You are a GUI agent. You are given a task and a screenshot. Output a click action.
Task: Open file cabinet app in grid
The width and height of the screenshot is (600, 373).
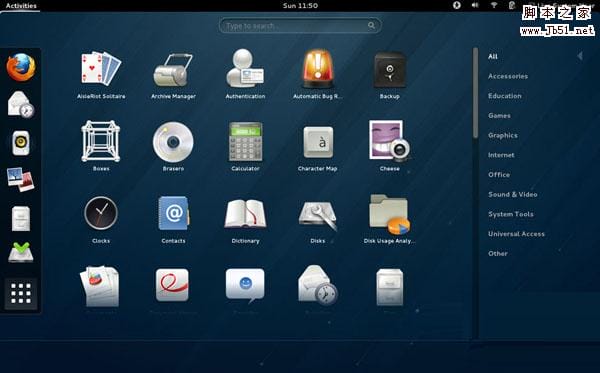(x=390, y=287)
